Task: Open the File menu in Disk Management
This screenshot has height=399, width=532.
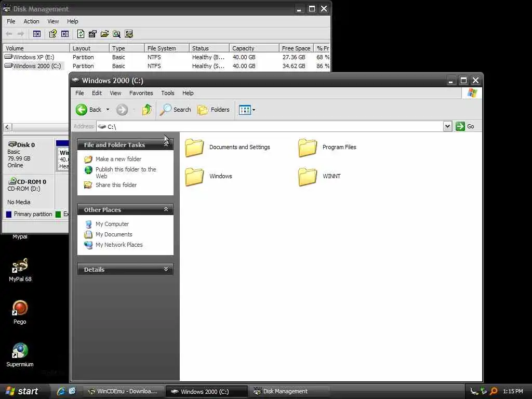Action: coord(11,21)
